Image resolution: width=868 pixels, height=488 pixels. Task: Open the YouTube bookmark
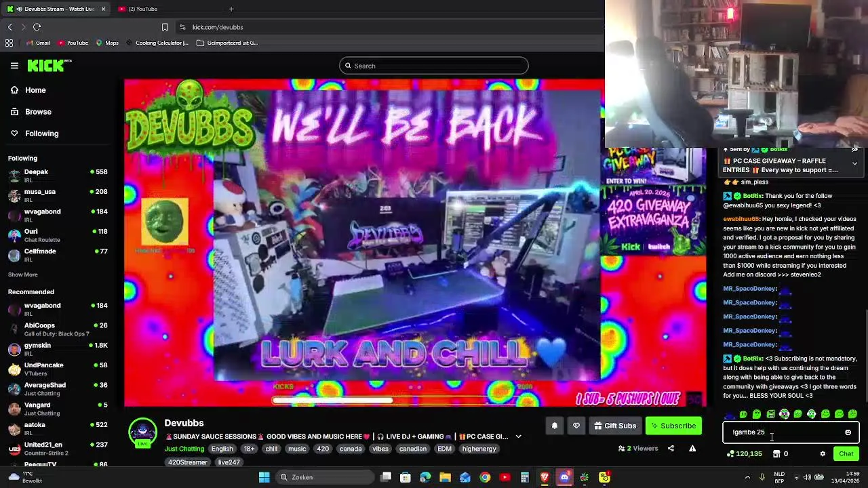click(x=73, y=43)
